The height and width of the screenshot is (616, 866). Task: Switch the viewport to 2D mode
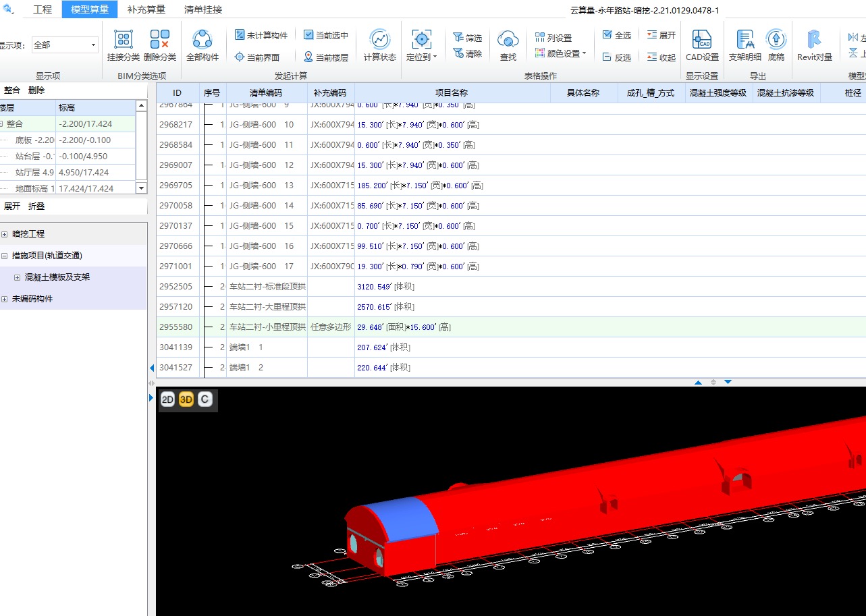click(167, 399)
